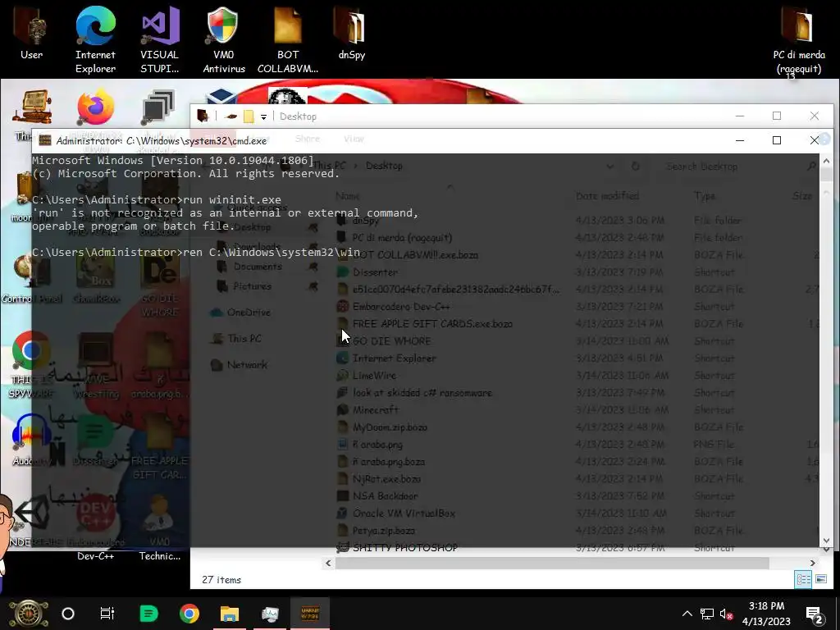
Task: Select Documents in navigation pane
Action: click(x=257, y=267)
